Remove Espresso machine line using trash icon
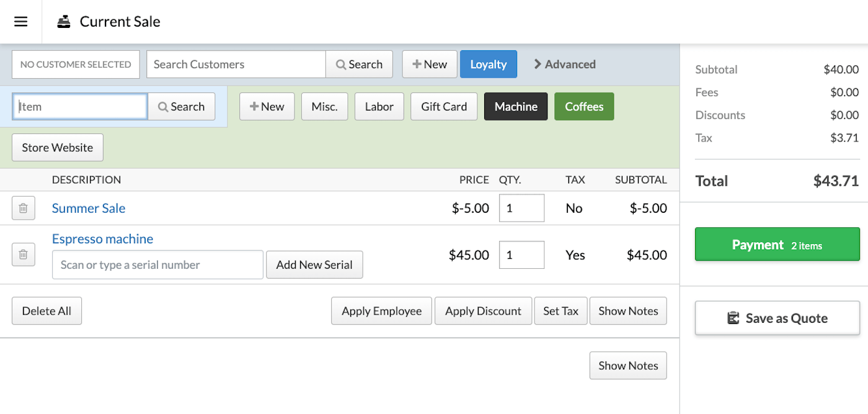This screenshot has height=414, width=868. pyautogui.click(x=23, y=254)
